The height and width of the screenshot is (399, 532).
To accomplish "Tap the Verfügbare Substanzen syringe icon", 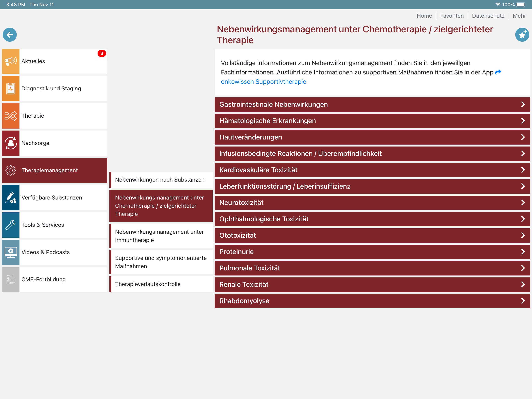I will click(x=11, y=198).
